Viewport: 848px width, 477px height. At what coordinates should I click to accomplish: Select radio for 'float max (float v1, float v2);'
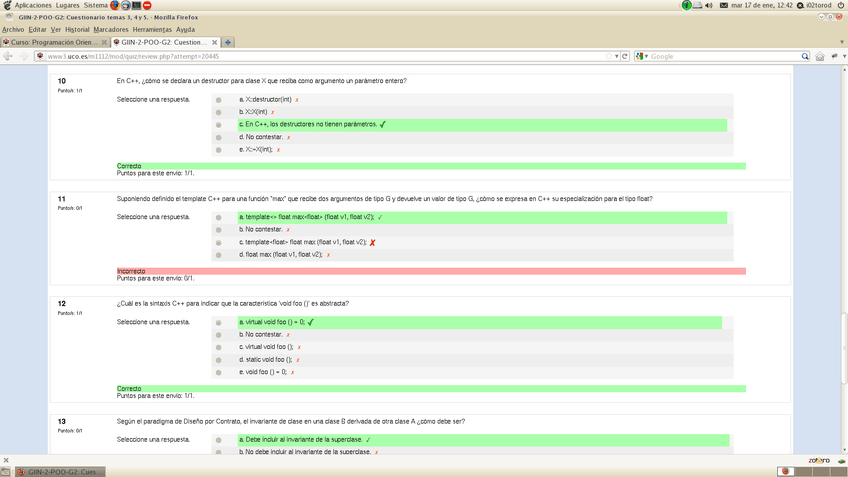pos(218,255)
